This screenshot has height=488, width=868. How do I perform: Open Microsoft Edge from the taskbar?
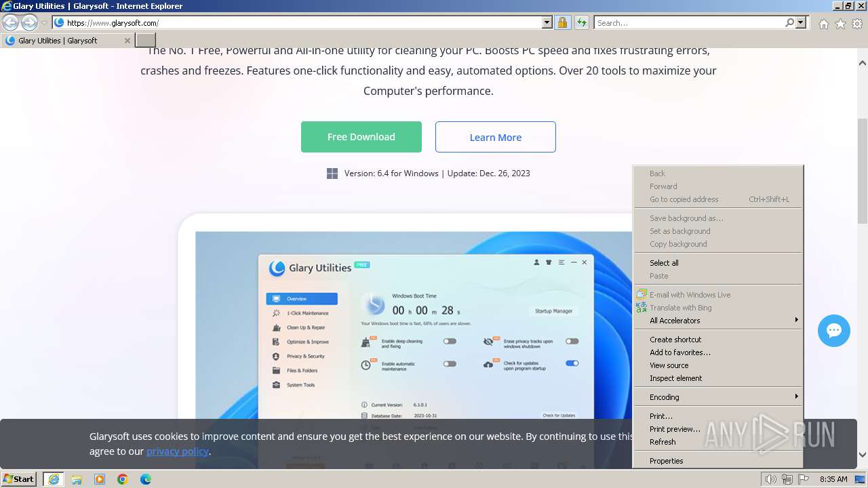point(146,479)
